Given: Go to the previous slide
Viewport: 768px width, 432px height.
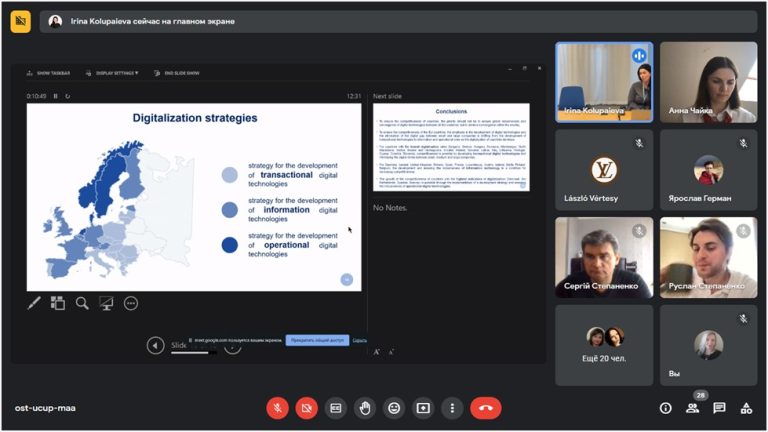Looking at the screenshot, I should tap(155, 345).
